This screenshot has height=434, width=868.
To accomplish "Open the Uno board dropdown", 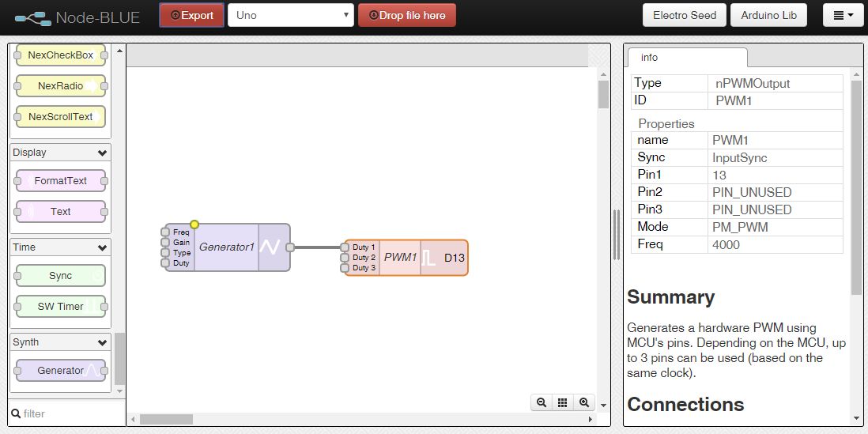I will point(291,16).
